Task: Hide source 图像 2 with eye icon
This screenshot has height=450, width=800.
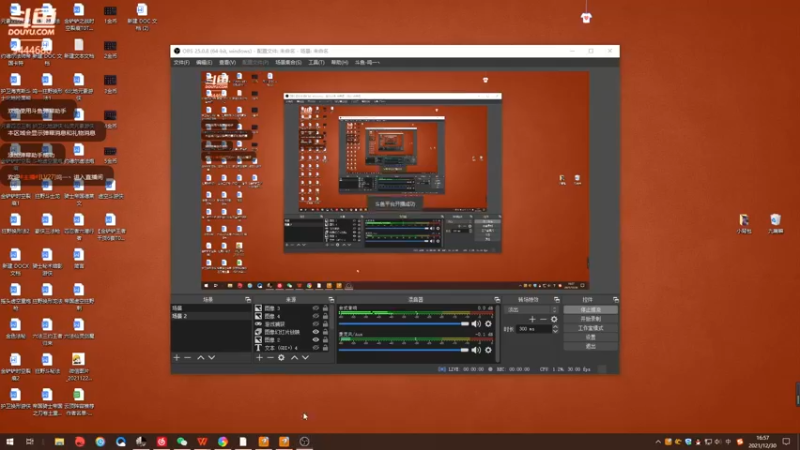Action: click(316, 340)
